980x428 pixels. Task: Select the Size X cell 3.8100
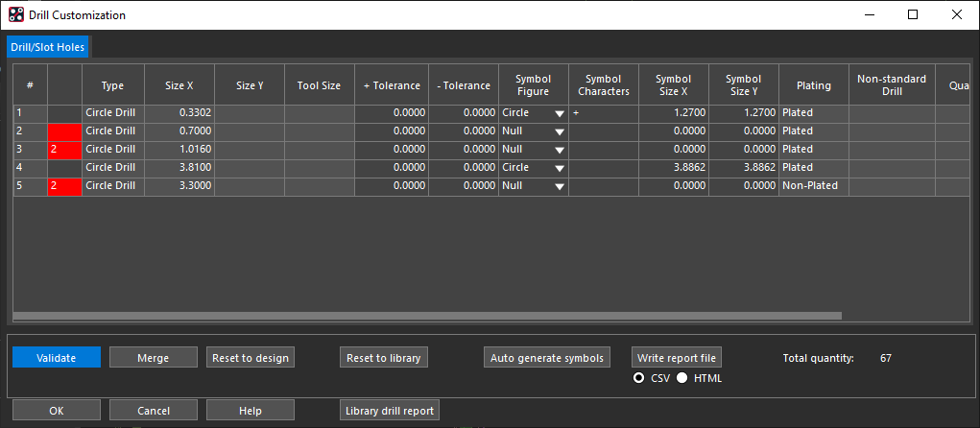179,168
